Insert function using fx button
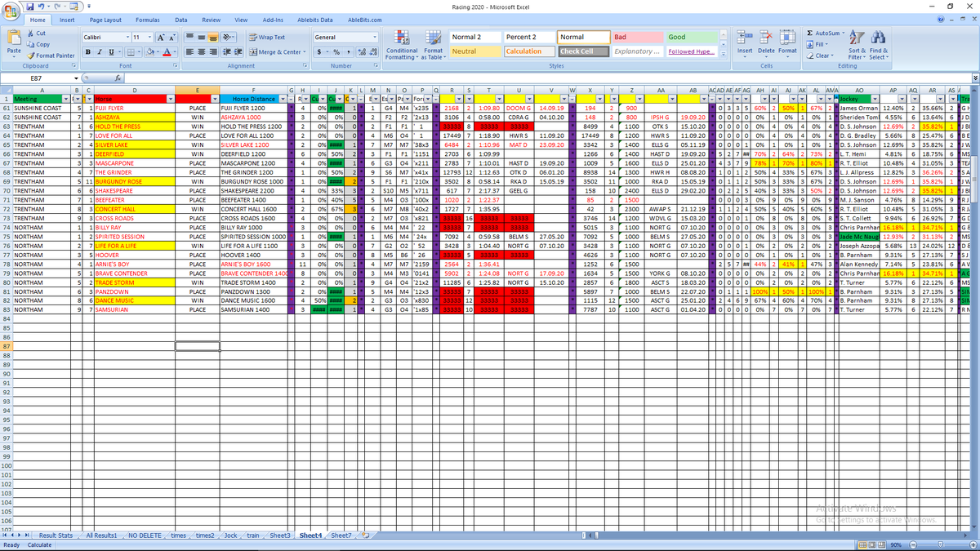This screenshot has height=551, width=980. [x=118, y=78]
